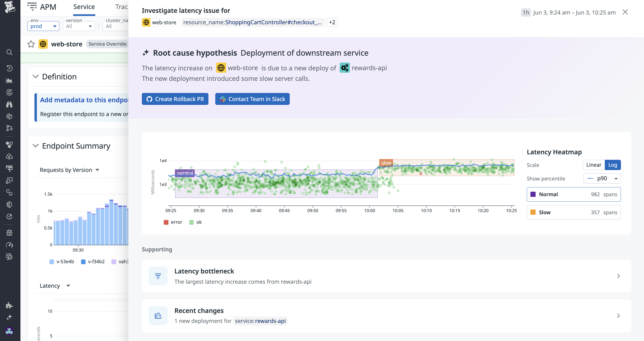Star the web-store service as favorite
This screenshot has width=644, height=341.
click(x=31, y=44)
